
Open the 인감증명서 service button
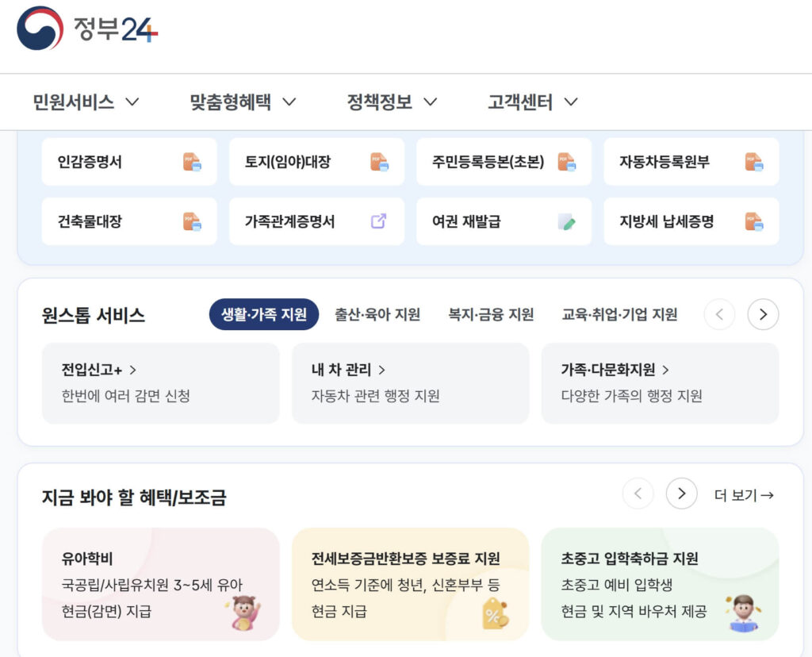click(129, 162)
